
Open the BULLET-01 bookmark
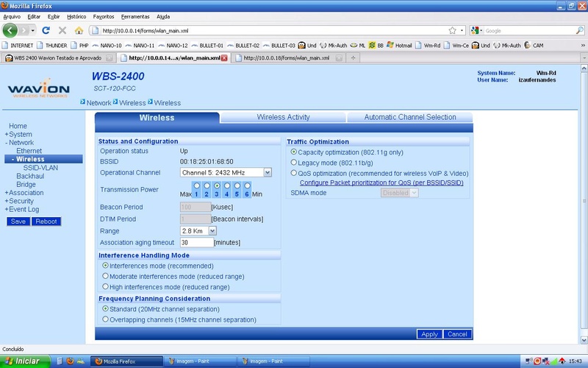(x=207, y=46)
